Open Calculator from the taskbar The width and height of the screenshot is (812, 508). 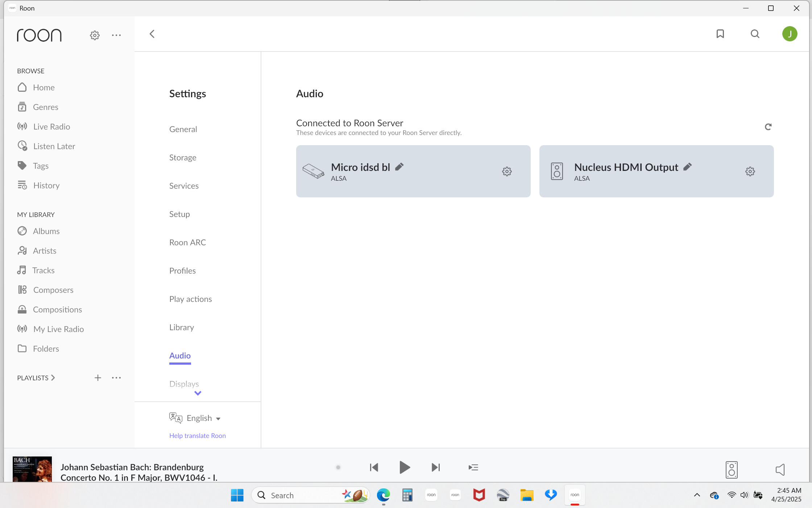click(407, 495)
